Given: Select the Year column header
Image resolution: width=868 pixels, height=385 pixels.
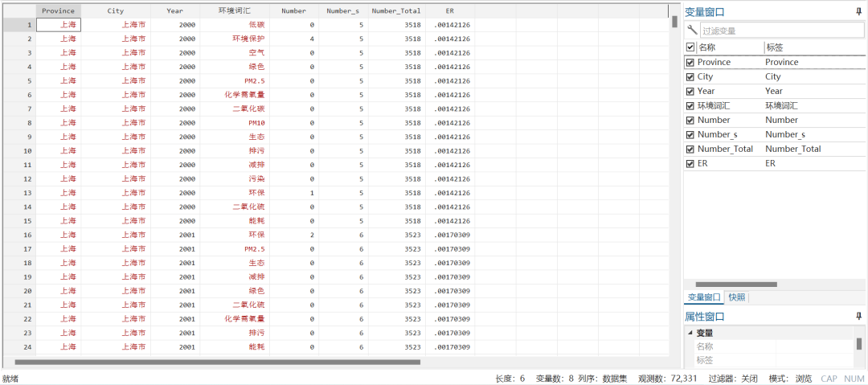Looking at the screenshot, I should (175, 10).
